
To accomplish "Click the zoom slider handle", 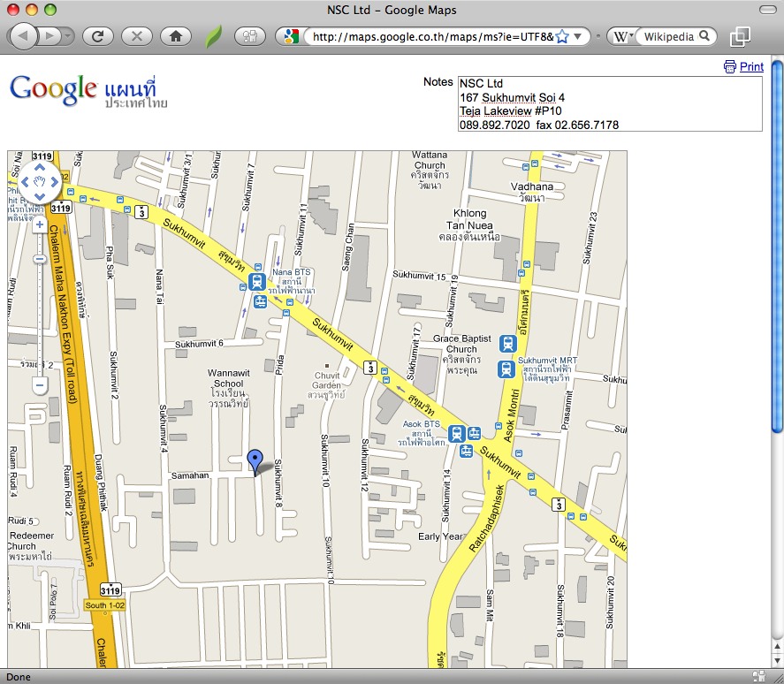I will coord(40,259).
